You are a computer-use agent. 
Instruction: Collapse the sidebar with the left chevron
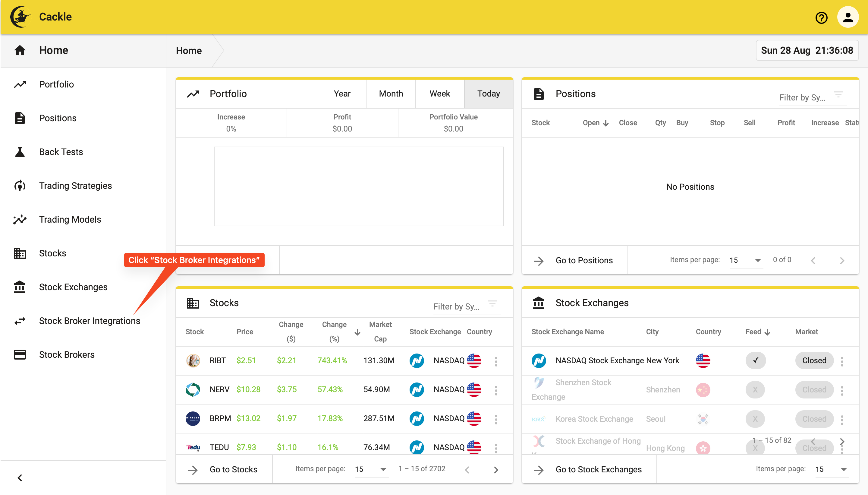coord(20,478)
